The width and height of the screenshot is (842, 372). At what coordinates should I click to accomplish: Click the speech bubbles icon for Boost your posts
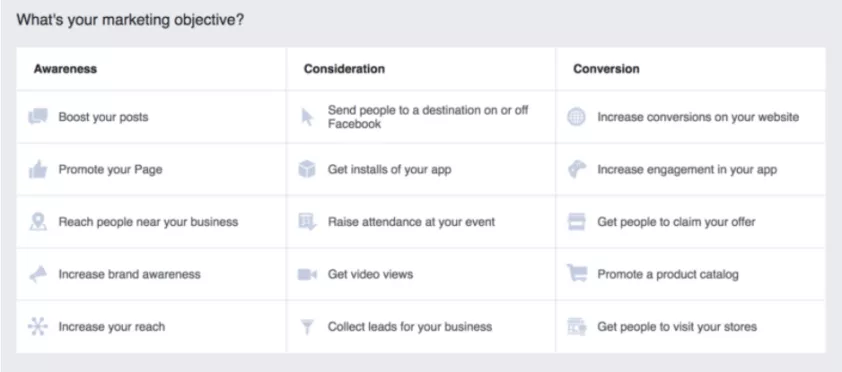click(38, 116)
